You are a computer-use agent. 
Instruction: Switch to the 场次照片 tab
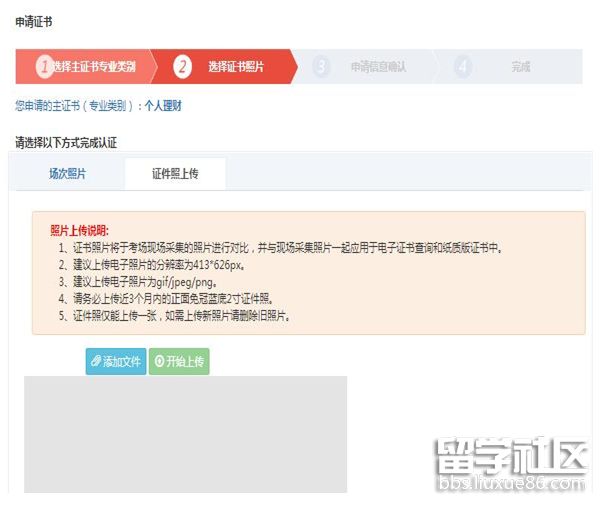coord(67,173)
